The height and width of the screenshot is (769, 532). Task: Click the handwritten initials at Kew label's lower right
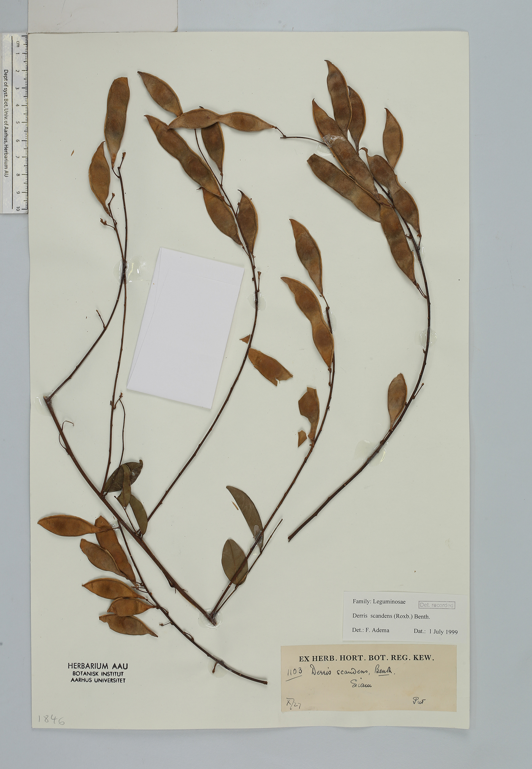click(419, 702)
